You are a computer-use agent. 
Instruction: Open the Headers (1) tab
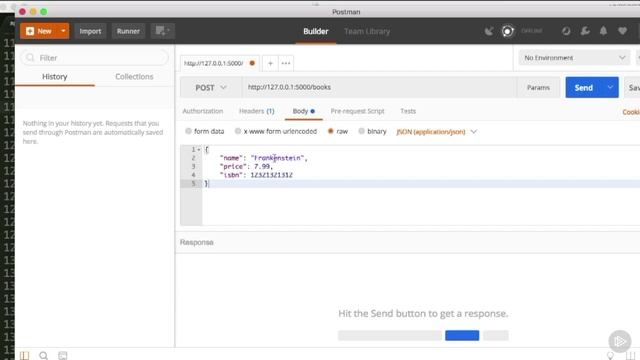(256, 111)
